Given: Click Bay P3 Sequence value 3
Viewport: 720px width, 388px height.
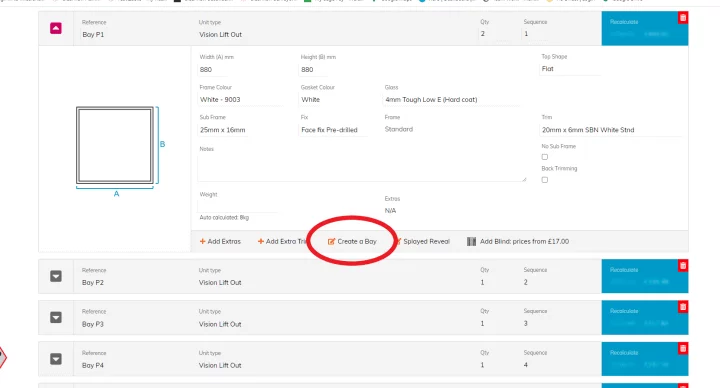Looking at the screenshot, I should pyautogui.click(x=526, y=323).
